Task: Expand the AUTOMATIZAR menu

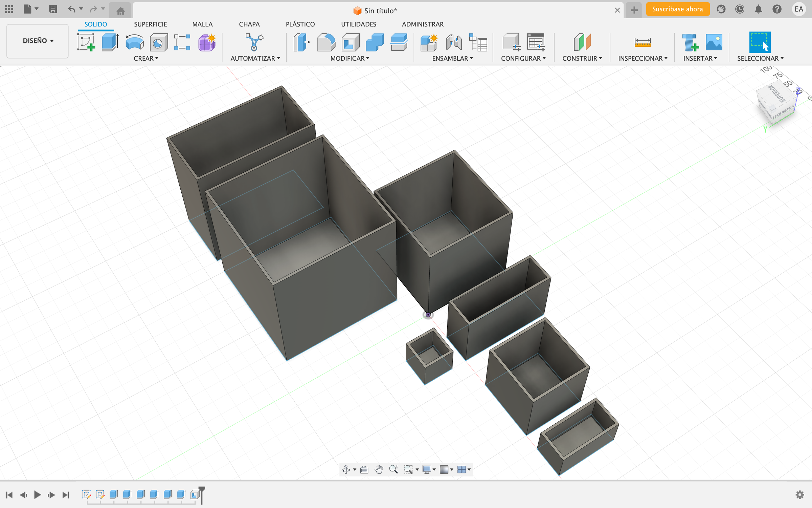Action: pyautogui.click(x=255, y=58)
